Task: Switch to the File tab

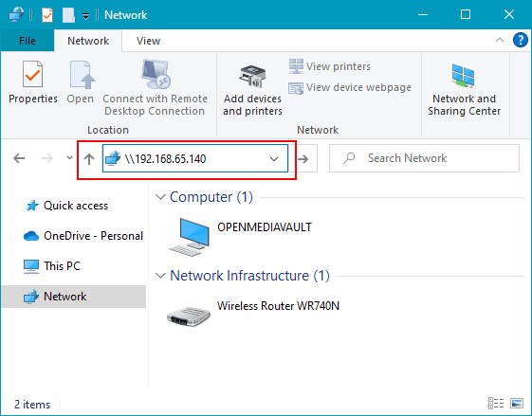Action: point(28,41)
